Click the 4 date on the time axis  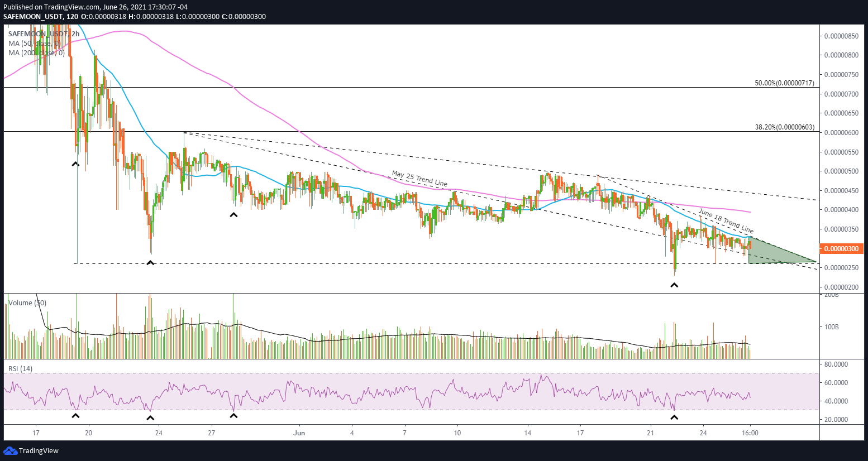[x=352, y=433]
